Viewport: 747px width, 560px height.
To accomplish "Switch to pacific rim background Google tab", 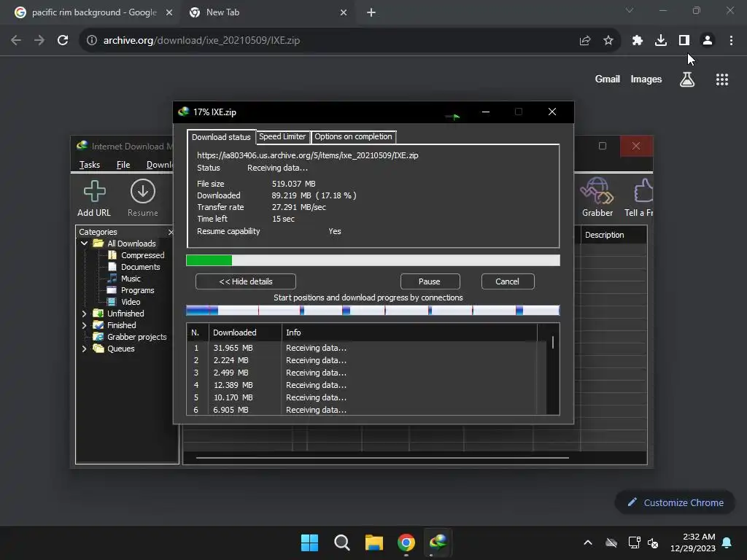I will click(x=93, y=12).
